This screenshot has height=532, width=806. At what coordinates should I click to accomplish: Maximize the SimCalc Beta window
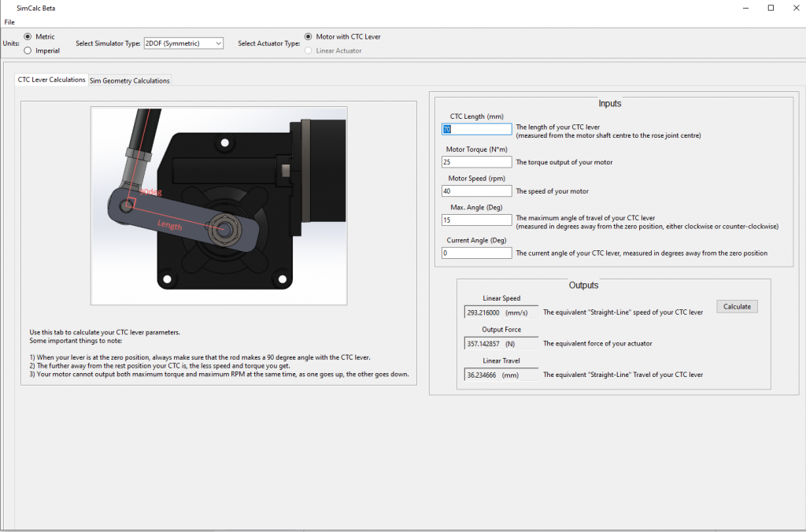click(x=771, y=8)
